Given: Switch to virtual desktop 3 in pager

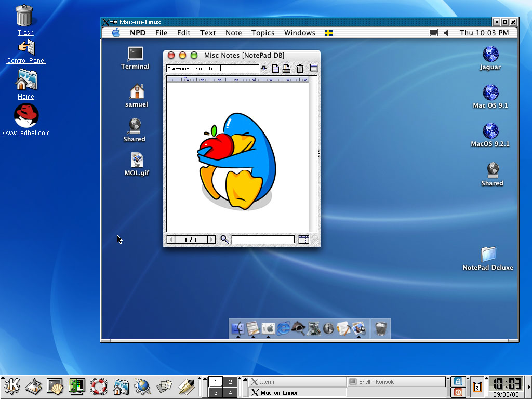Looking at the screenshot, I should coord(216,393).
